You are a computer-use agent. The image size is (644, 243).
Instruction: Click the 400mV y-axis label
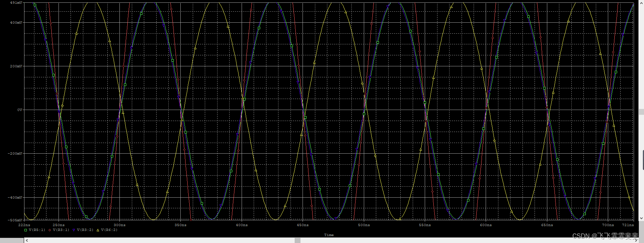(17, 23)
